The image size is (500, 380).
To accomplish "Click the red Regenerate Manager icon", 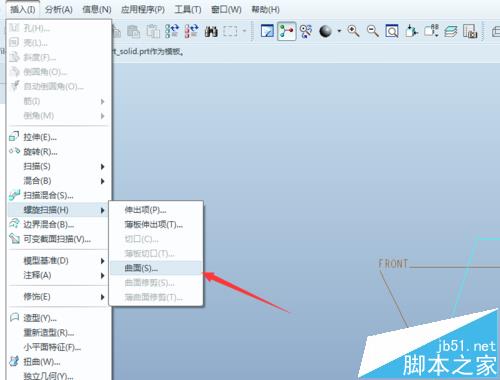I will (192, 31).
